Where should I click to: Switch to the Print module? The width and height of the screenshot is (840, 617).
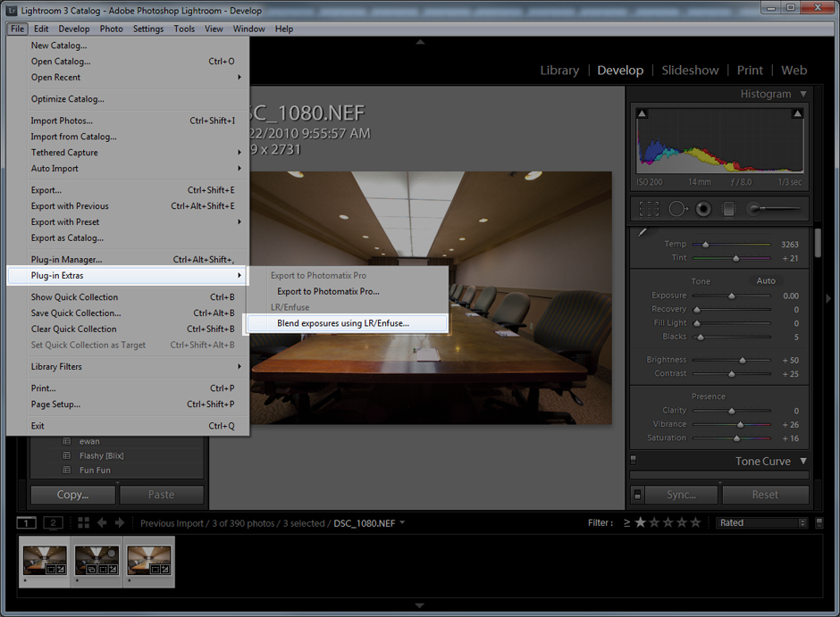pos(750,71)
